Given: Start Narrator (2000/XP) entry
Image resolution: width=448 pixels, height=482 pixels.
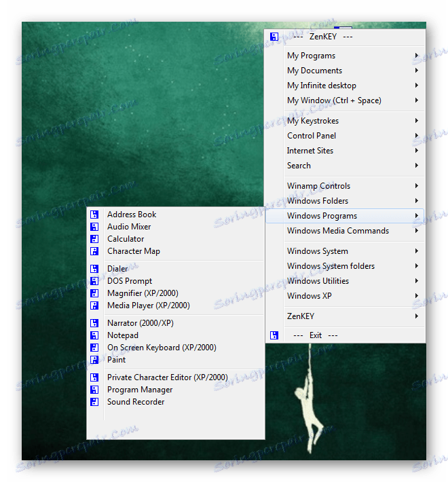Looking at the screenshot, I should (176, 323).
